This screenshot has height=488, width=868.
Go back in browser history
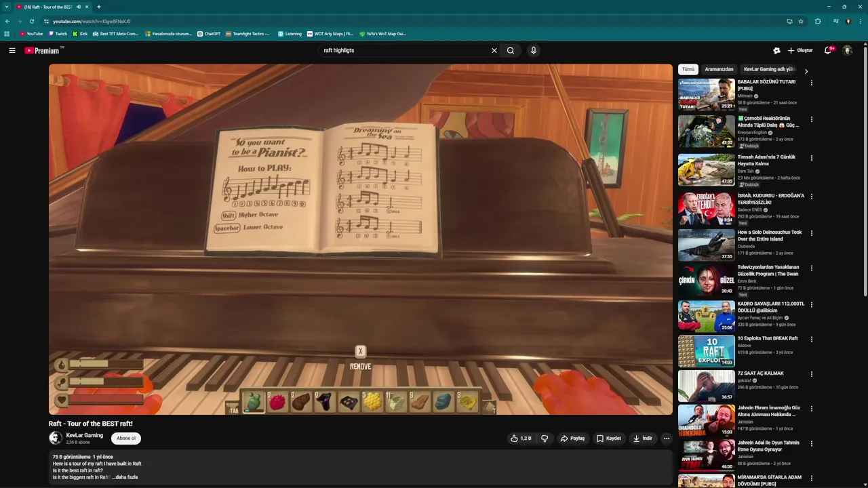7,21
